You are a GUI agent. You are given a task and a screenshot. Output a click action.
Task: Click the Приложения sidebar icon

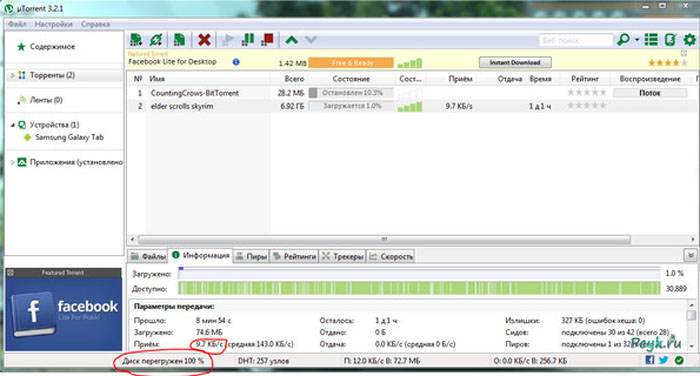(22, 162)
